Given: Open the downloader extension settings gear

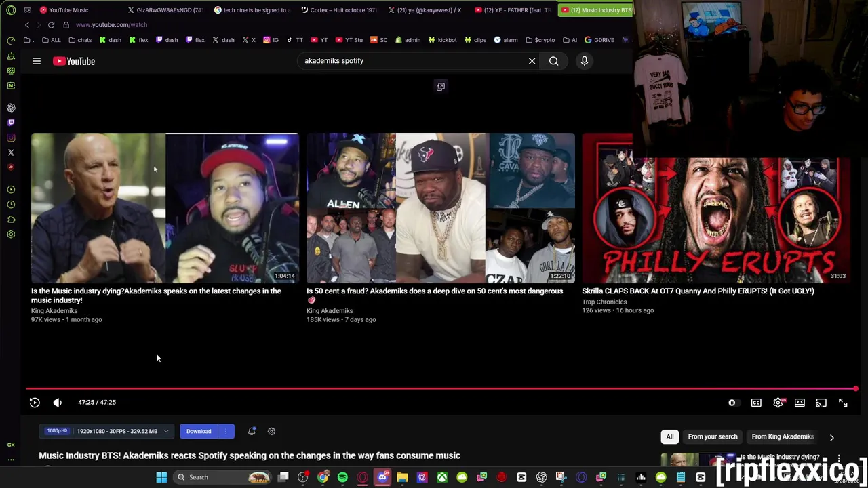Looking at the screenshot, I should [271, 431].
